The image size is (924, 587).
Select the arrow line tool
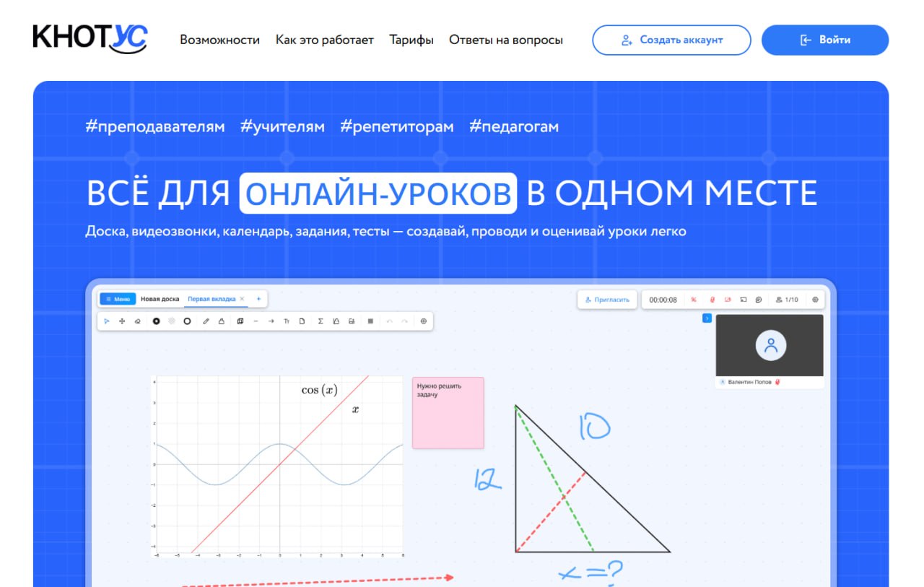271,321
